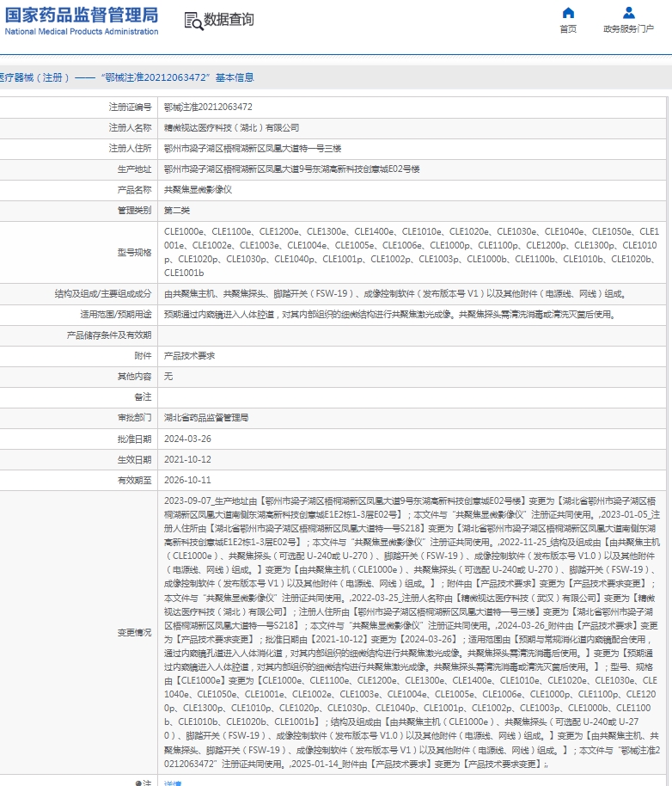Click the 注册证编号 label cell
The width and height of the screenshot is (672, 786).
131,107
